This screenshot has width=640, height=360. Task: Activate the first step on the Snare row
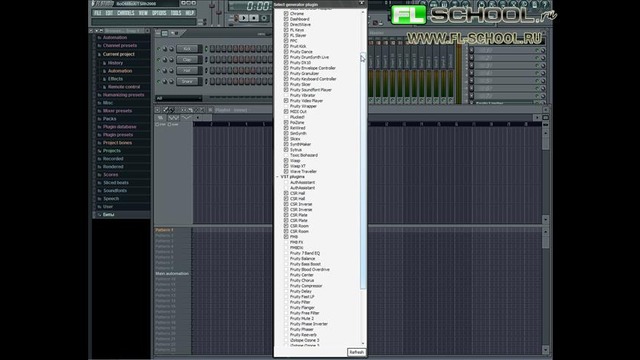tap(213, 82)
